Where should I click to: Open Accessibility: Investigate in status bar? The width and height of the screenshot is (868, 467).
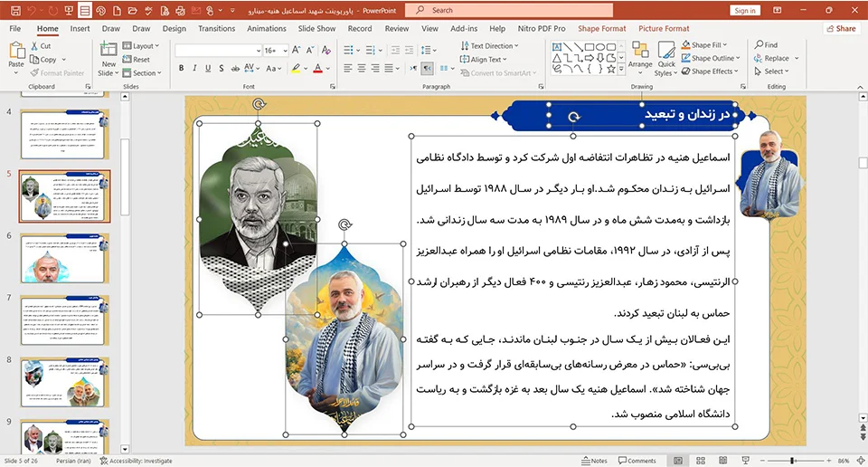tap(137, 461)
